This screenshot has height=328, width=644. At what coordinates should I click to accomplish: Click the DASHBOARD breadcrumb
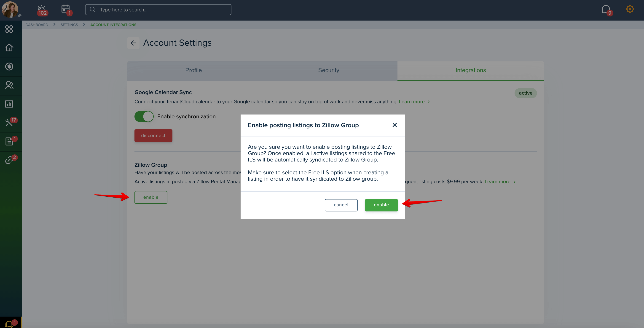click(37, 25)
